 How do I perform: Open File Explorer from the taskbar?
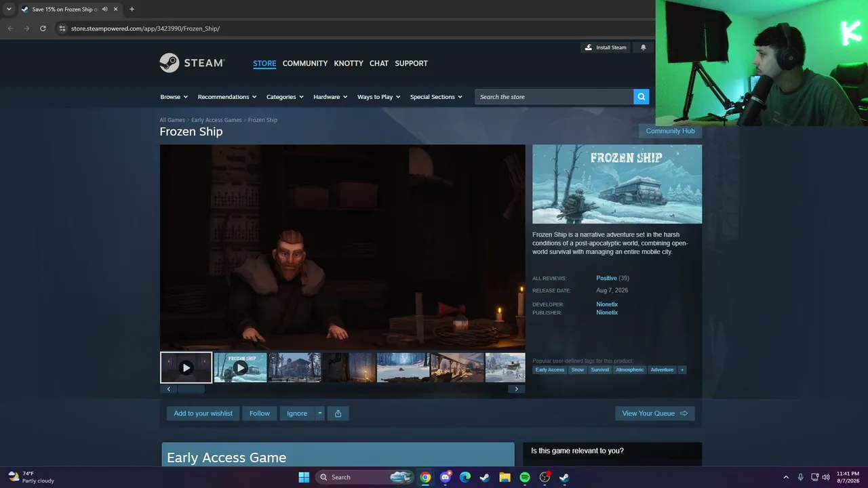pos(505,477)
